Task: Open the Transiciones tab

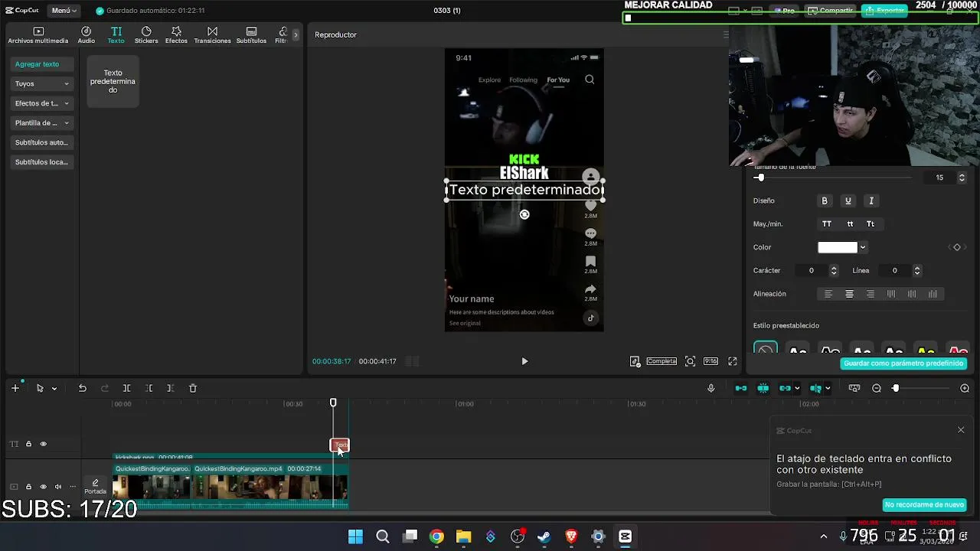Action: tap(212, 35)
